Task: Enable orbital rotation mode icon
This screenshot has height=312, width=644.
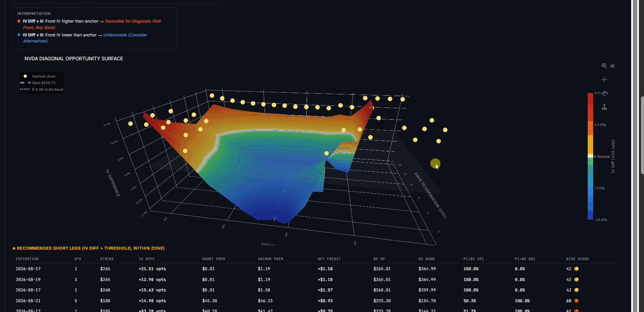Action: point(605,93)
